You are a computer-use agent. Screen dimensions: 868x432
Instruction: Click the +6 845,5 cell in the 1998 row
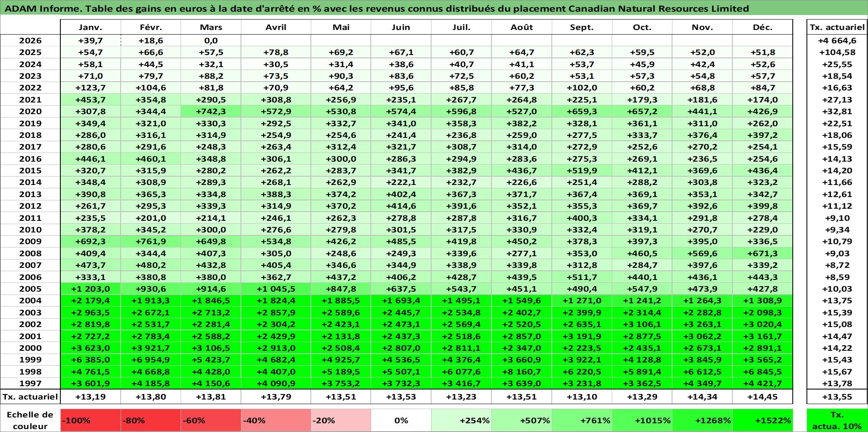point(763,372)
